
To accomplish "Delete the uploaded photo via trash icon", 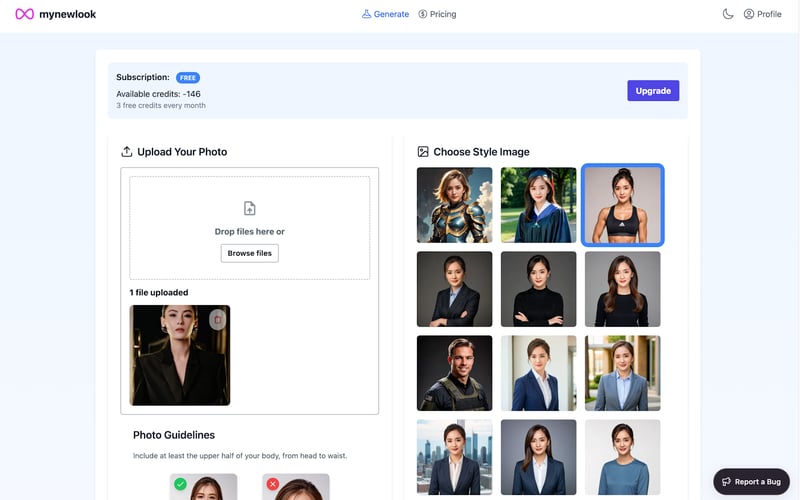I will click(218, 320).
